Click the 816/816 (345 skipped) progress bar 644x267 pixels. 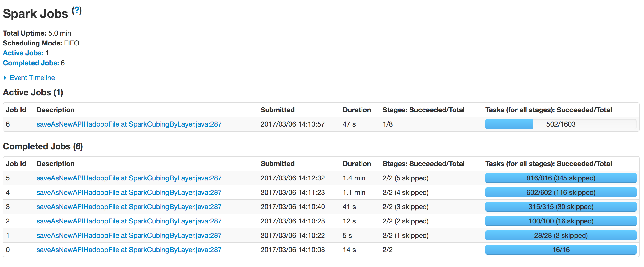point(561,178)
